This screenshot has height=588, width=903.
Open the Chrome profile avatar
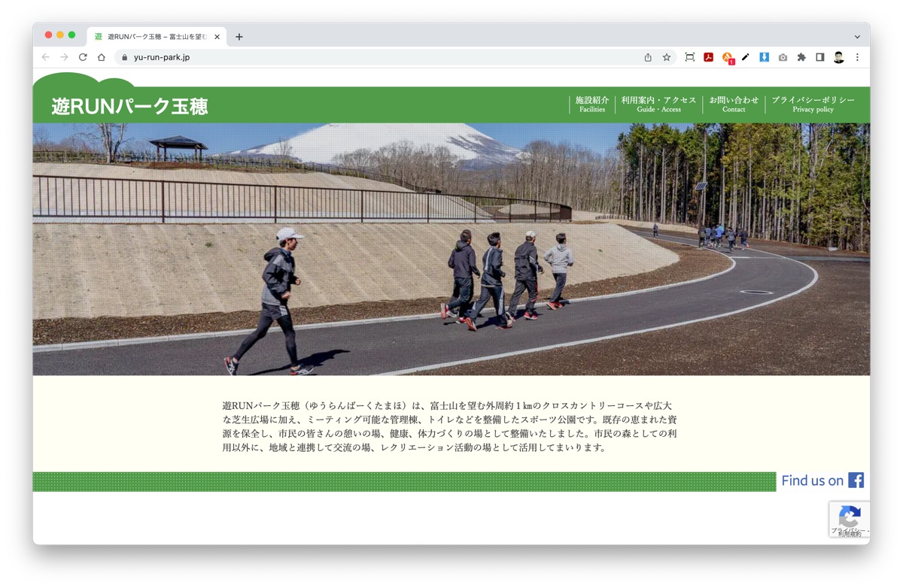[838, 56]
